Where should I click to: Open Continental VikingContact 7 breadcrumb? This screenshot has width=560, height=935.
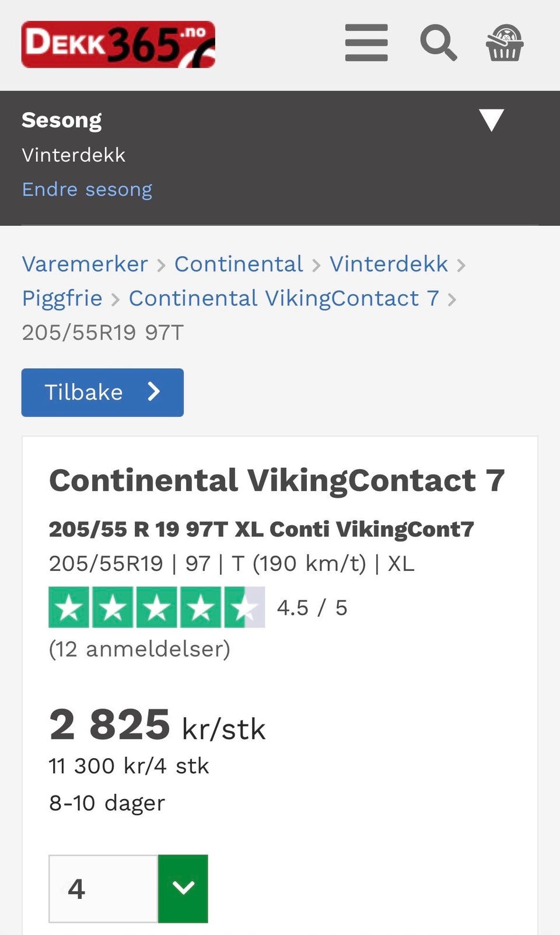point(283,298)
